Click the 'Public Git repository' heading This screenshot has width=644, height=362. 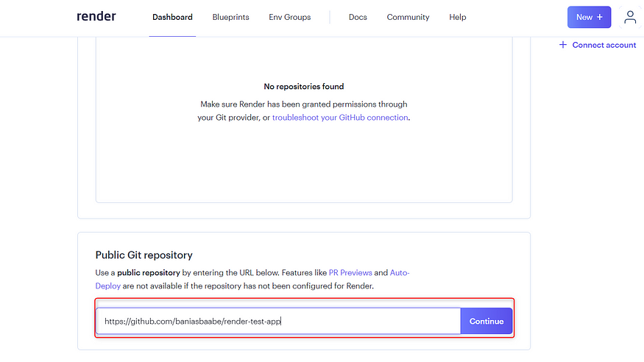[x=144, y=255]
